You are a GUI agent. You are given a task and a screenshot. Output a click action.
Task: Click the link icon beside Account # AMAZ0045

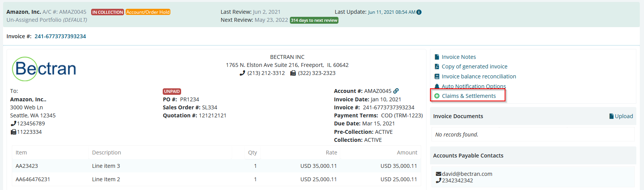(396, 91)
